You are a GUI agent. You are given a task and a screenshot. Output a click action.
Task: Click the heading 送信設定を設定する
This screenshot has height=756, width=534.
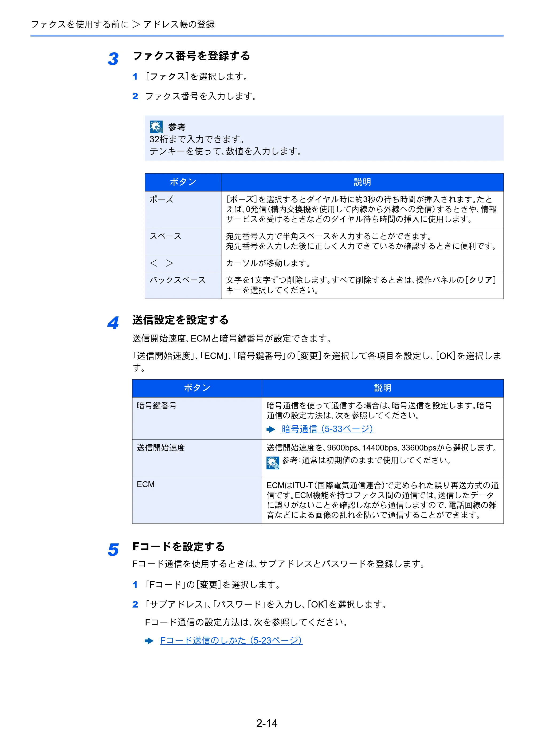tap(180, 320)
